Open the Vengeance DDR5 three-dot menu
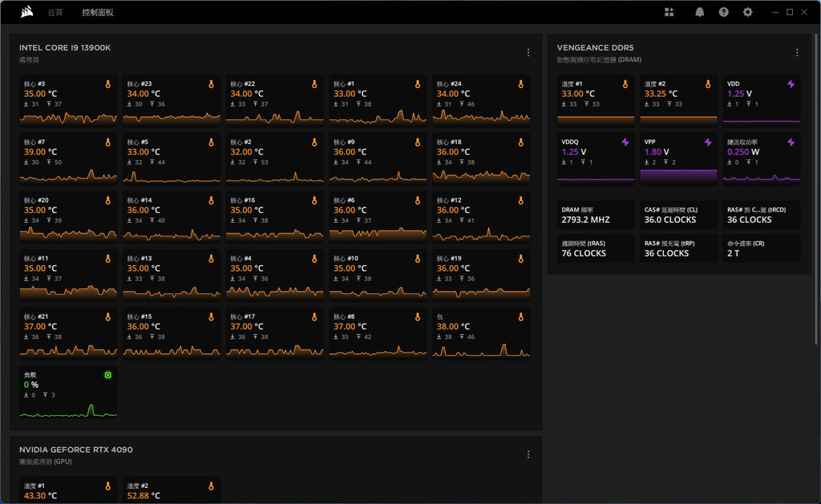Viewport: 821px width, 504px height. tap(797, 52)
